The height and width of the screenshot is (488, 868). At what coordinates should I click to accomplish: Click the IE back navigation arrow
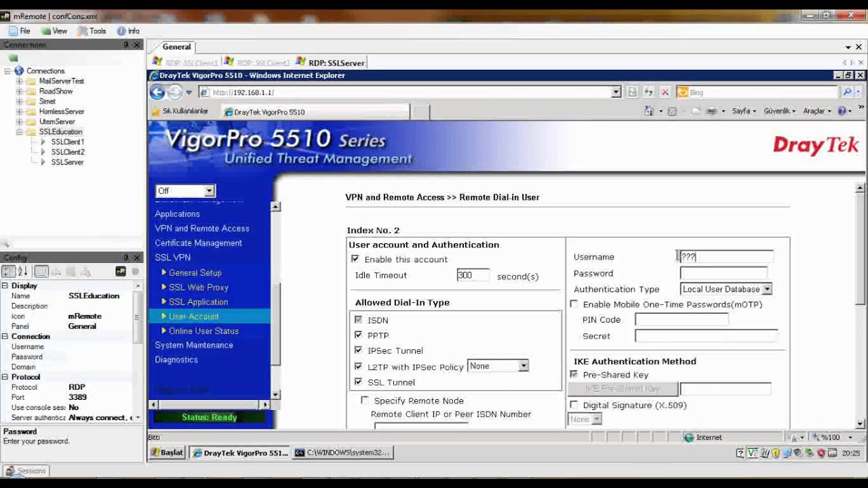pyautogui.click(x=157, y=92)
